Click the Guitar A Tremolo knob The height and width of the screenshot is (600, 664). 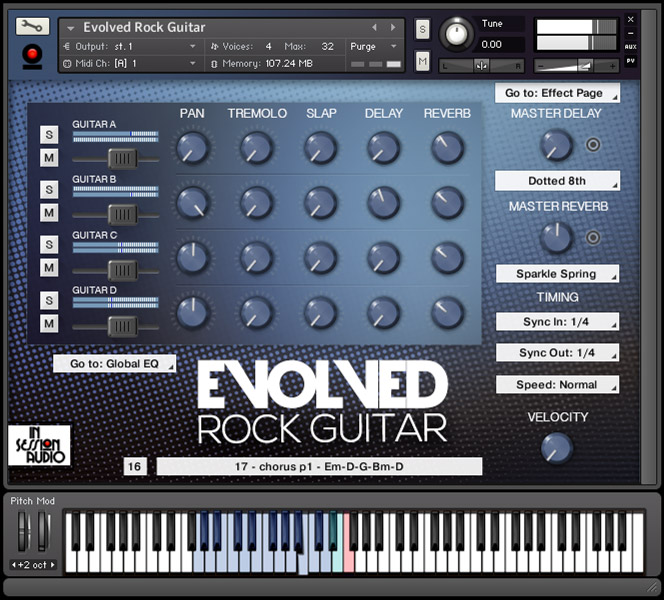(x=256, y=147)
